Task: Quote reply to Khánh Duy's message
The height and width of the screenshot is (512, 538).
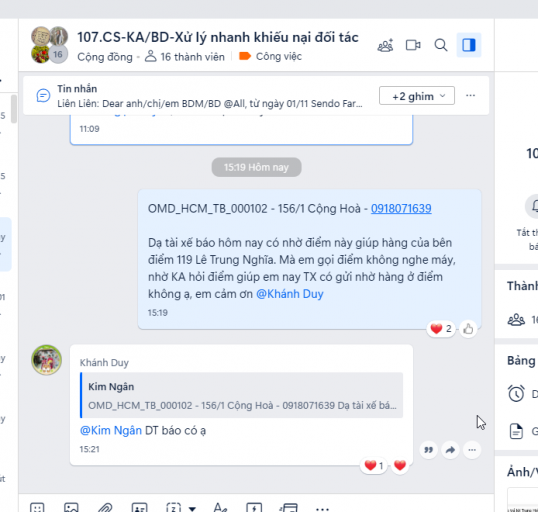Action: pos(428,450)
